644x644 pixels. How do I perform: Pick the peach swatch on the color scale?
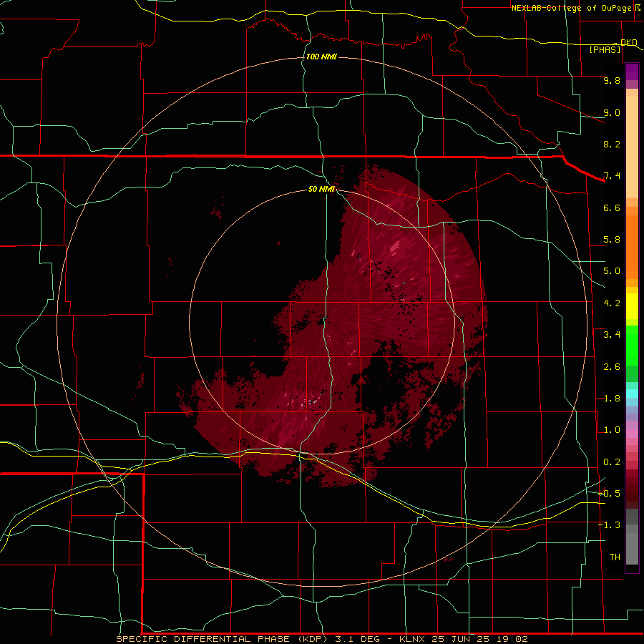(632, 147)
